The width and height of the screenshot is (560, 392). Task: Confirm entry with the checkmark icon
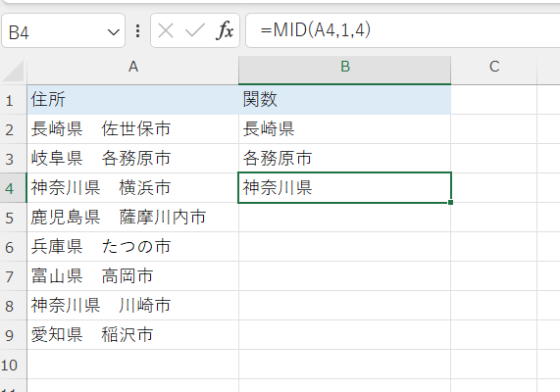click(195, 30)
